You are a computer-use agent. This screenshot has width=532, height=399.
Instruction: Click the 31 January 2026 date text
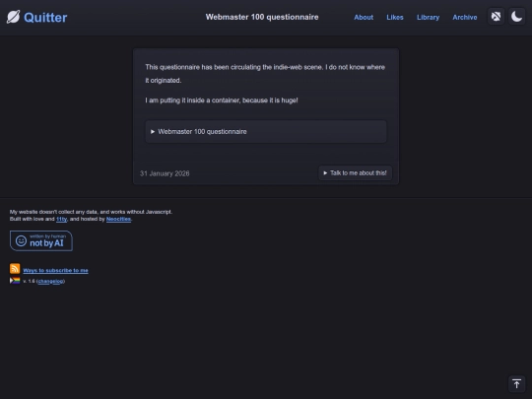tap(165, 173)
